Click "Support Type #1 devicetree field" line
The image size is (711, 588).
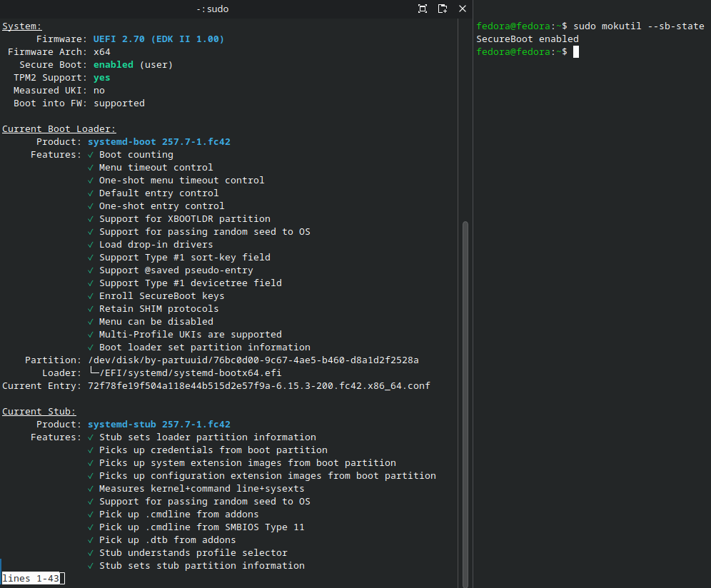pyautogui.click(x=191, y=283)
